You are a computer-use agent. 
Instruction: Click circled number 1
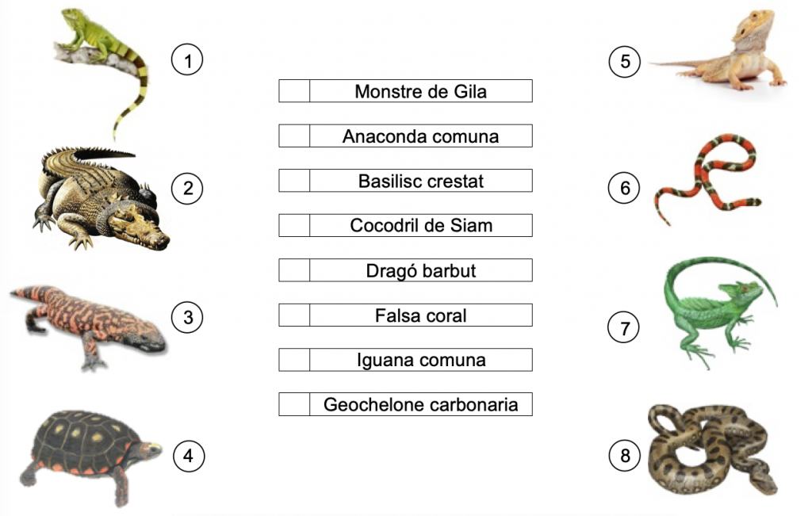(x=187, y=60)
